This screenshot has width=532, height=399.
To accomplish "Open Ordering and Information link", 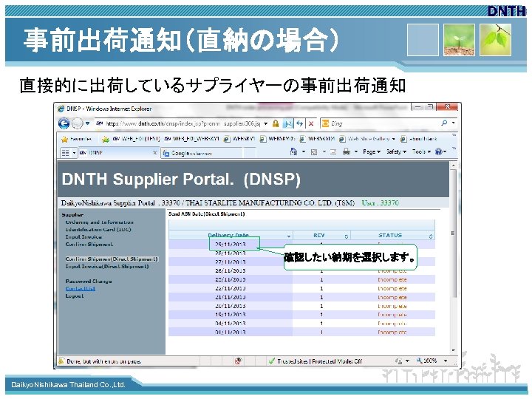I will click(x=100, y=222).
